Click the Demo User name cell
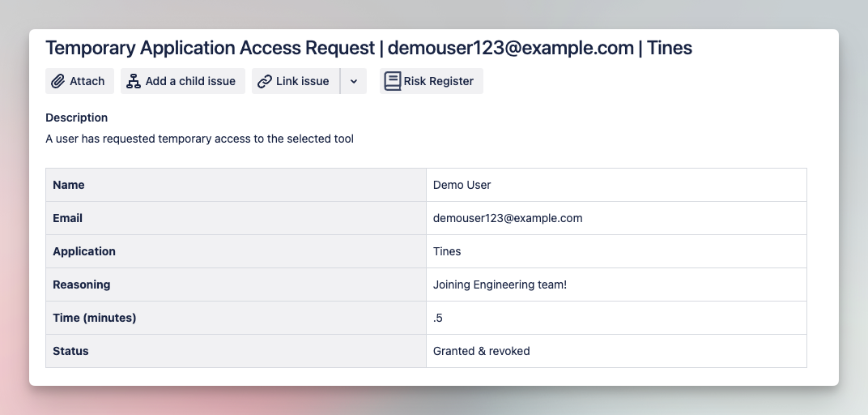 pyautogui.click(x=616, y=185)
